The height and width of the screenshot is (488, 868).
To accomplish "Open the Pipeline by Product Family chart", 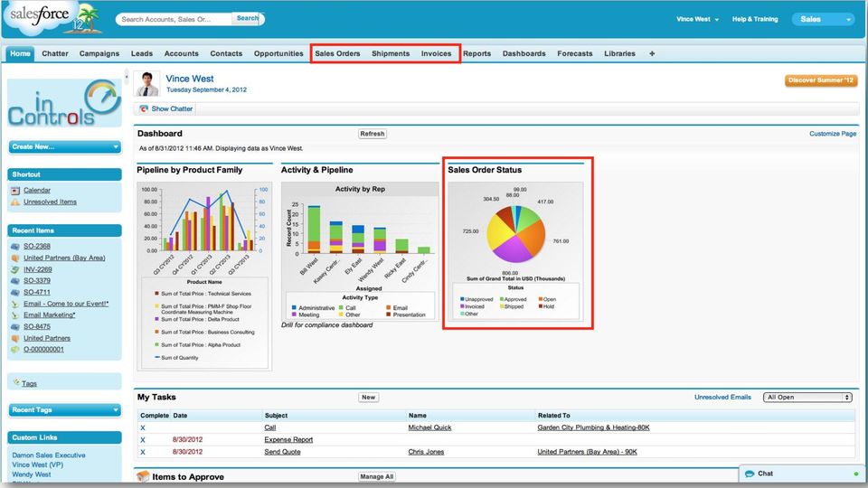I will click(203, 276).
